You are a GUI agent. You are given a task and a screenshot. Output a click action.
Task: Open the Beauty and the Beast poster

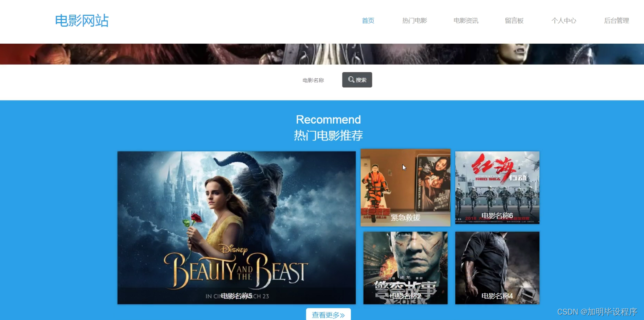click(x=237, y=227)
